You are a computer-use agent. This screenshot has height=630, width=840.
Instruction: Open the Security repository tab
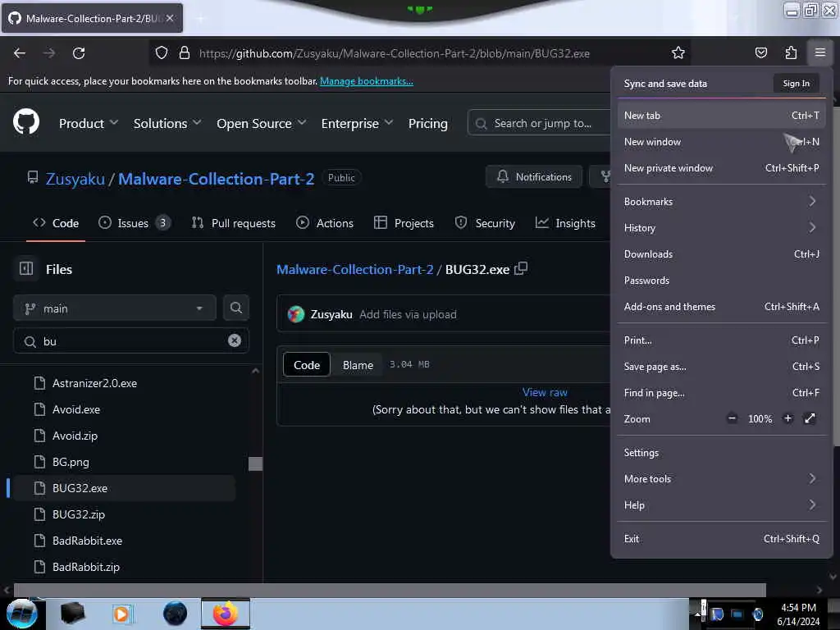coord(485,223)
